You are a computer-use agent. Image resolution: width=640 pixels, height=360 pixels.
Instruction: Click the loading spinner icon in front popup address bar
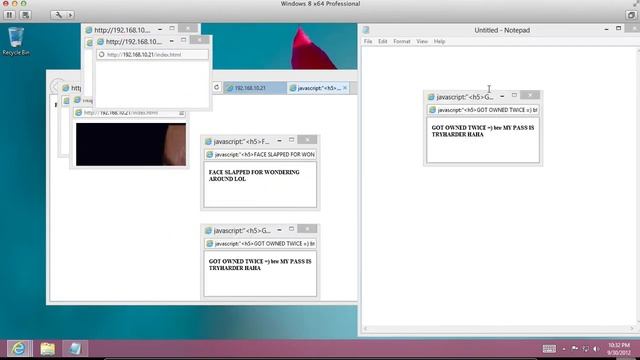coord(102,54)
